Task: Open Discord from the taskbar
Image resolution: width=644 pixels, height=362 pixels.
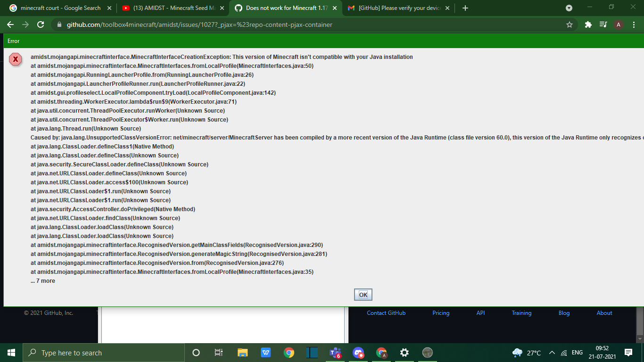Action: (x=358, y=352)
